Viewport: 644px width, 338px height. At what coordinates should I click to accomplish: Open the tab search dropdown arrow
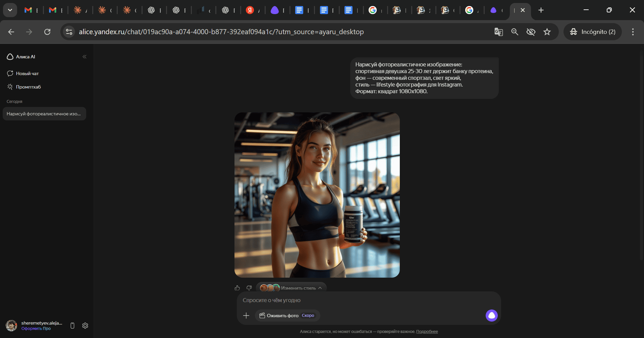(x=10, y=10)
